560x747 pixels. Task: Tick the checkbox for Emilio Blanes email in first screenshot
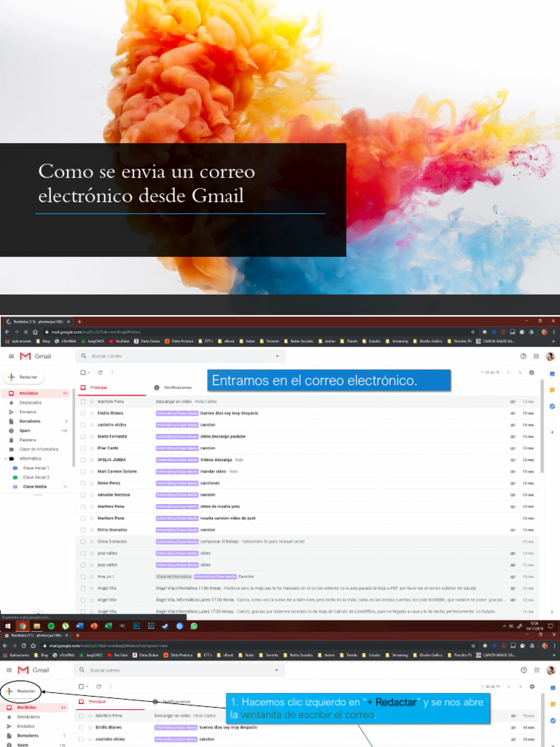pos(83,413)
